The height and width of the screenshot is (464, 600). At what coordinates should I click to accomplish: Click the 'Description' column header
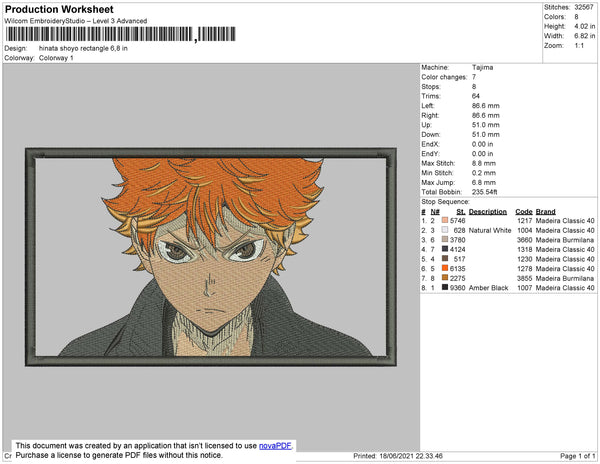click(x=488, y=212)
